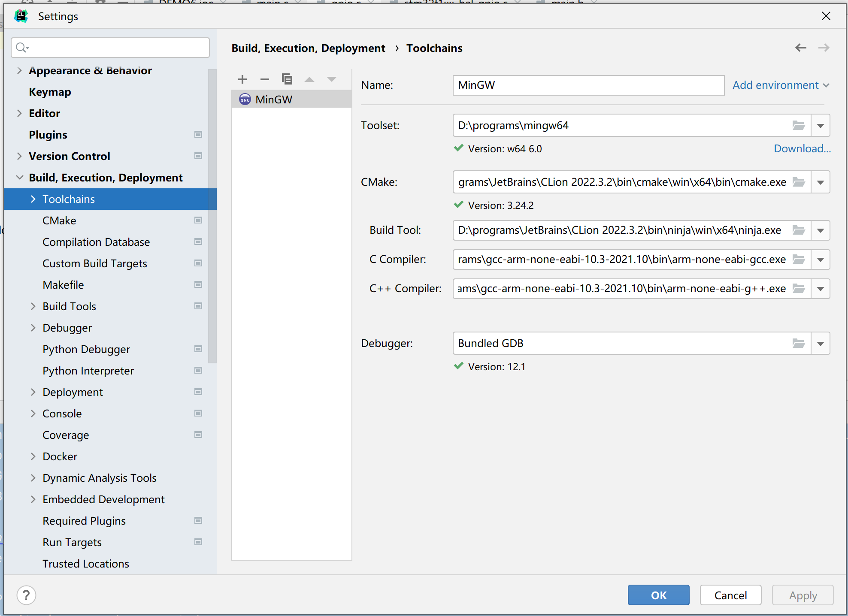848x616 pixels.
Task: Go back using the navigation arrow
Action: [x=800, y=48]
